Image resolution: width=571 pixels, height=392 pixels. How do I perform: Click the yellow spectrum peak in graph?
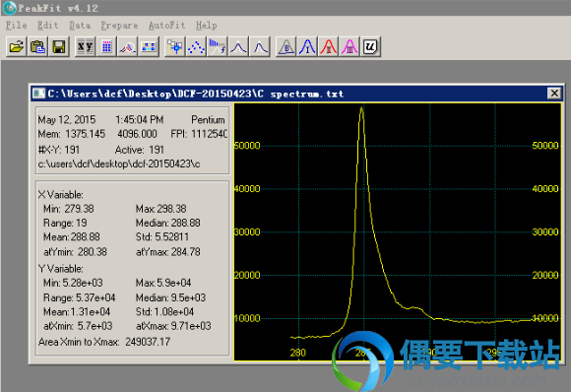pos(361,109)
